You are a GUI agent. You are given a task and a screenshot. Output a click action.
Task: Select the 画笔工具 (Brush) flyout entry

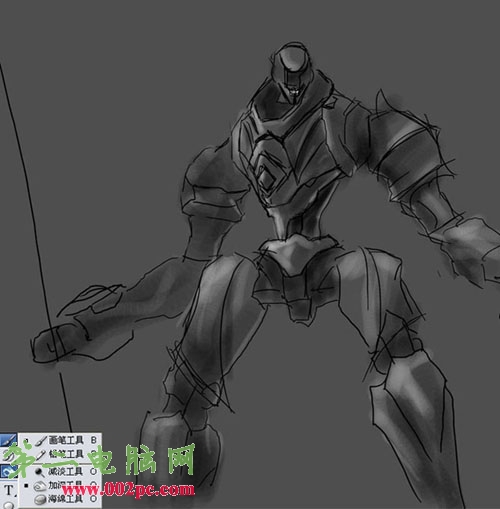(x=60, y=440)
